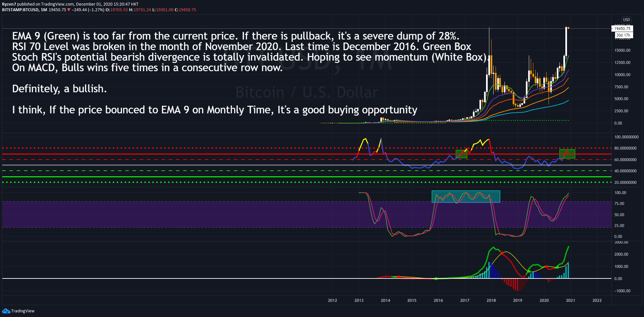
Task: Click the 'good buying opportunity' annotation line
Action: (x=215, y=110)
